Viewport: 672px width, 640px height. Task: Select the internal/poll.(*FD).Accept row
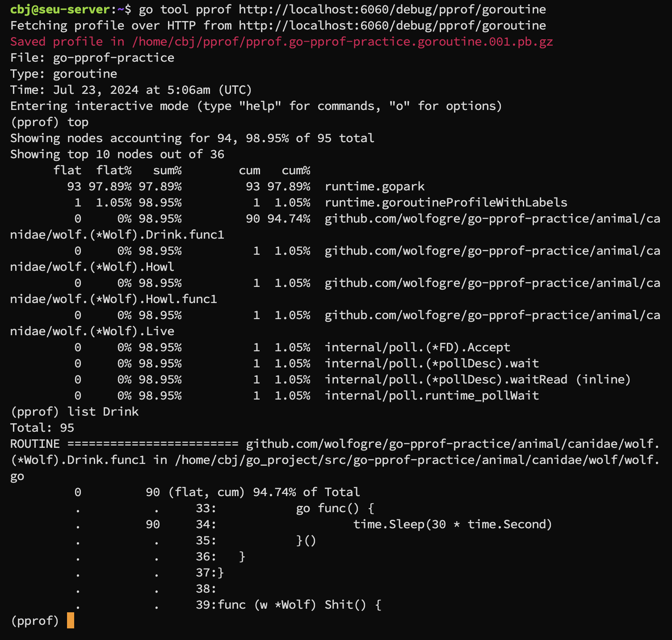[x=417, y=347]
